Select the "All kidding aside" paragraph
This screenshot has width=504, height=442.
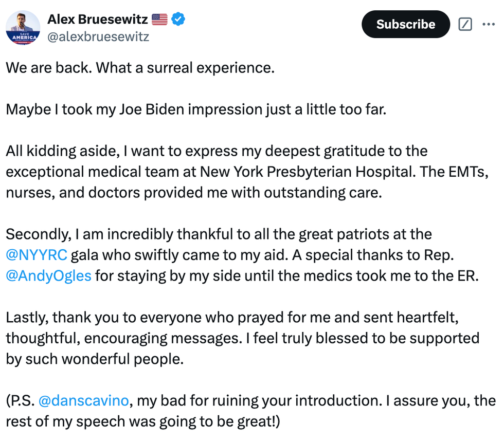tap(216, 151)
